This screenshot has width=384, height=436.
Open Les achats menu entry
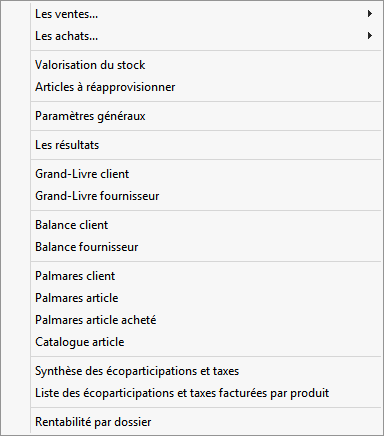pos(206,36)
